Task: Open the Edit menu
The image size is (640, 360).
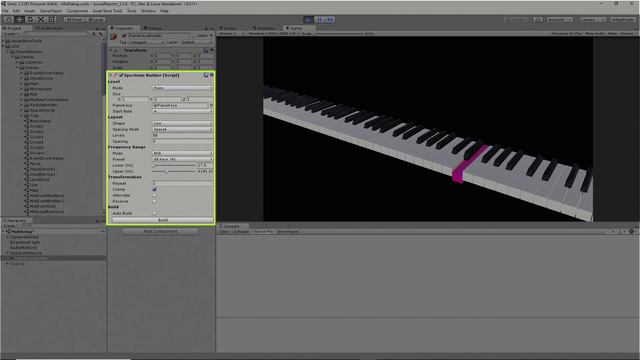Action: tap(16, 11)
